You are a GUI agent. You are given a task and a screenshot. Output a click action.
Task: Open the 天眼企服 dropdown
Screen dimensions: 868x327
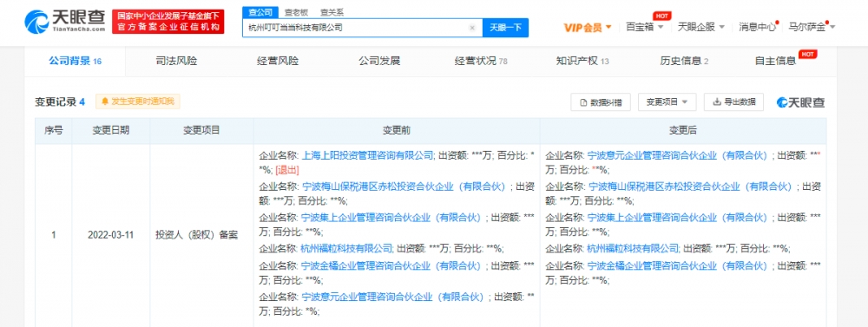pos(700,27)
